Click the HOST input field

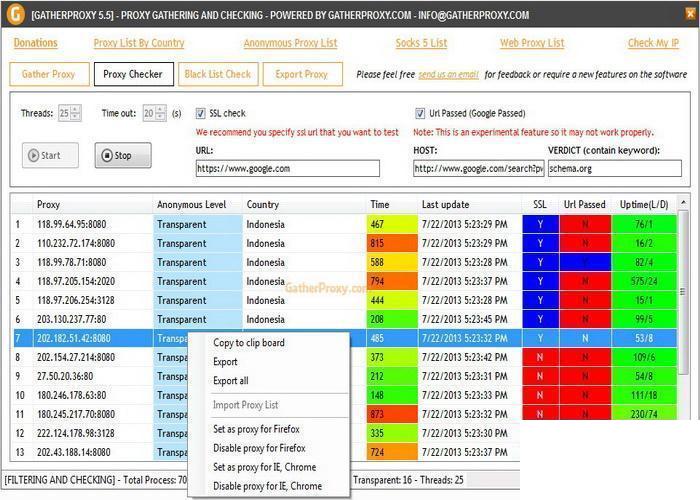[479, 168]
